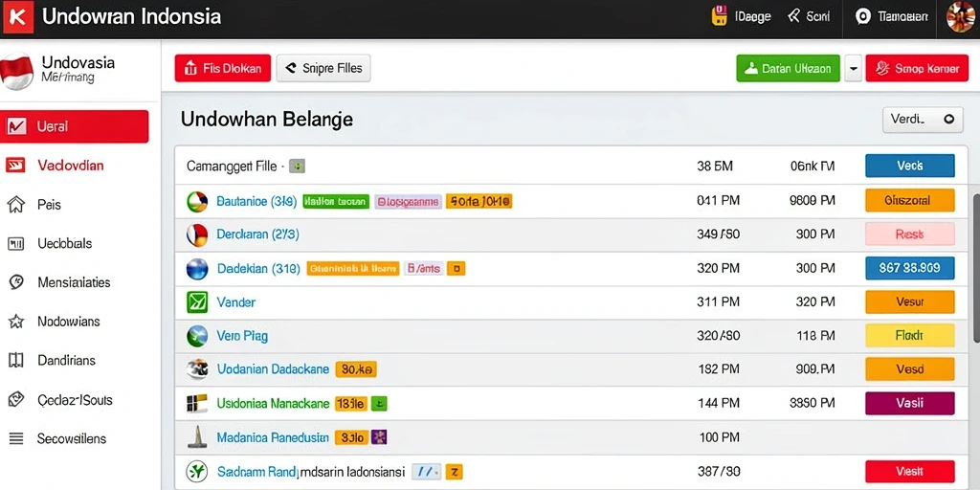Open the Dadekian (31θ) link
This screenshot has height=490, width=980.
point(259,269)
